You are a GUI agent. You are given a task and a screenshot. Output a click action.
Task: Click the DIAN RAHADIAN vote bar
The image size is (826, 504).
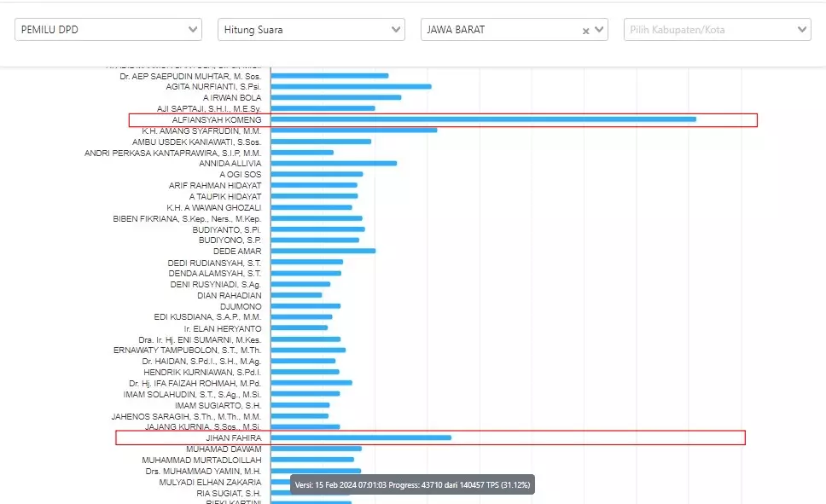pyautogui.click(x=297, y=295)
